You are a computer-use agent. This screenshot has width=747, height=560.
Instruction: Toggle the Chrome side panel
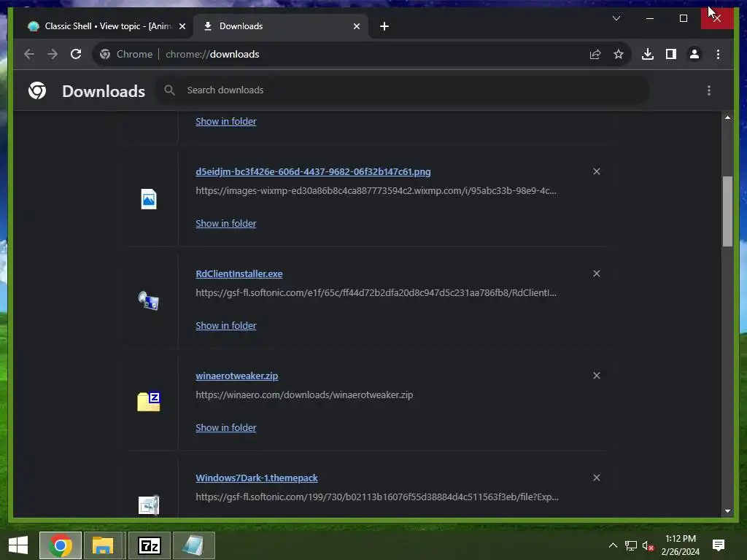point(671,54)
